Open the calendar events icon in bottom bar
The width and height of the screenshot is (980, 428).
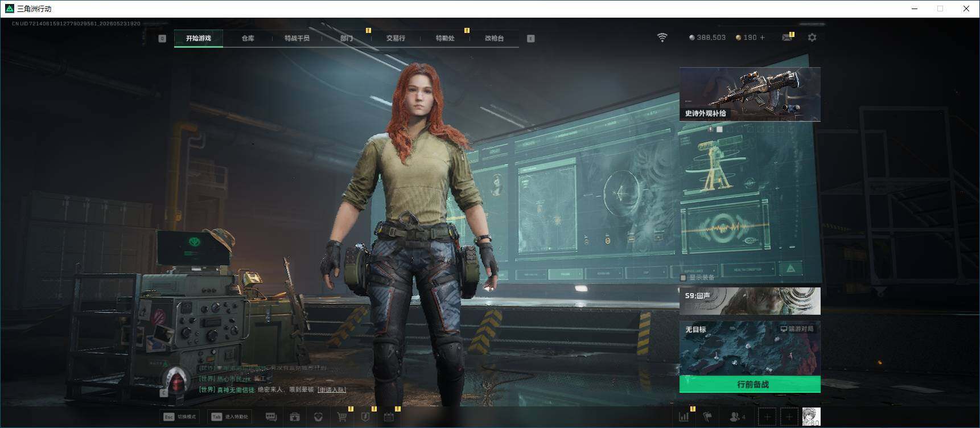click(389, 417)
